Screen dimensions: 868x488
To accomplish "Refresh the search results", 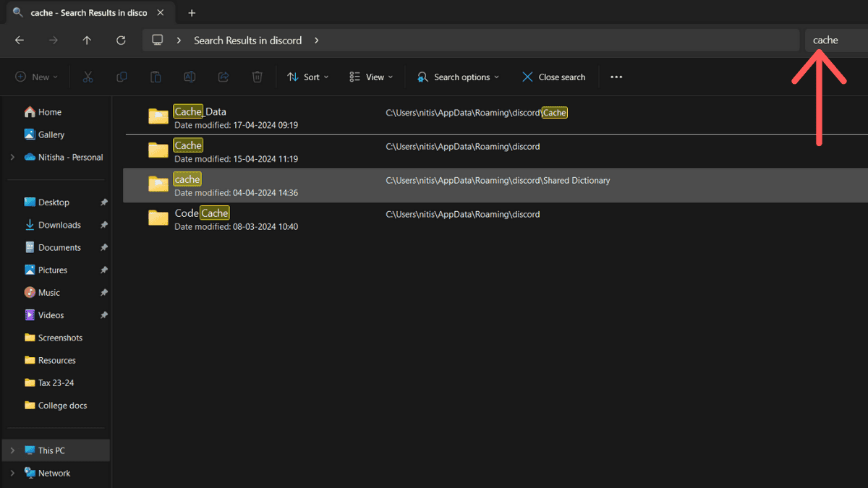I will point(121,40).
